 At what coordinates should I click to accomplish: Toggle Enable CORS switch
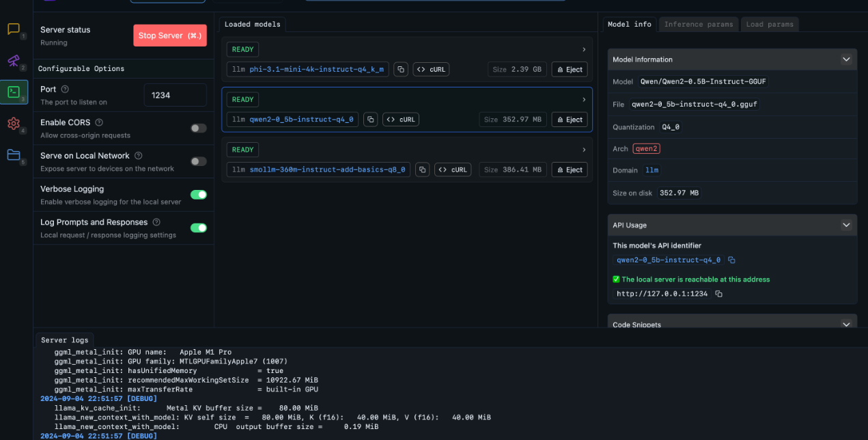(x=199, y=128)
